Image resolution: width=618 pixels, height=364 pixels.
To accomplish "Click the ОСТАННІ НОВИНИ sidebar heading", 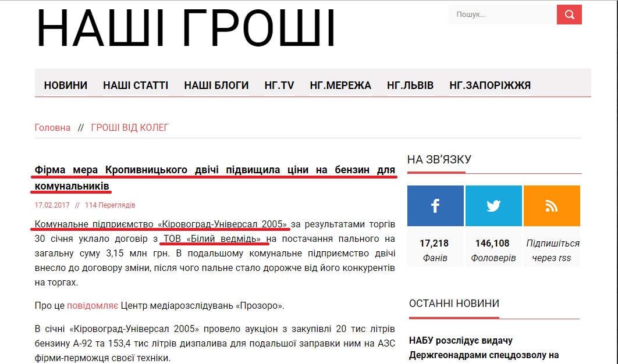I will (x=454, y=304).
